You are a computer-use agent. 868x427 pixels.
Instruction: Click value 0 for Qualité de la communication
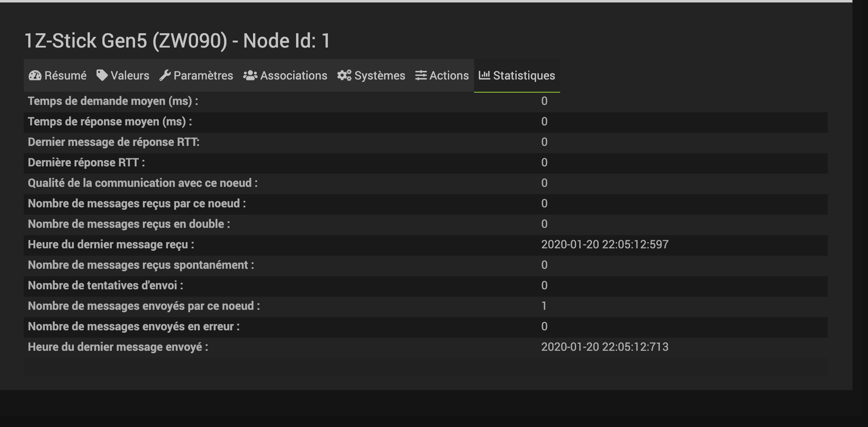[x=544, y=183]
